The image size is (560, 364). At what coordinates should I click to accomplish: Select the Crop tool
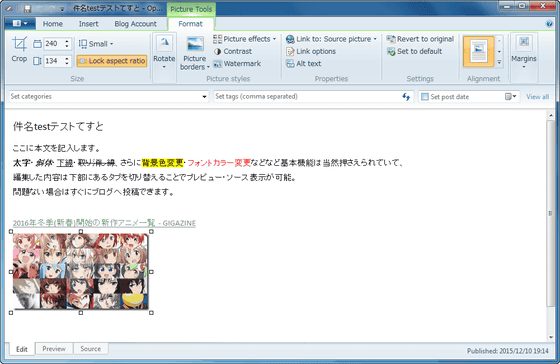[x=19, y=50]
